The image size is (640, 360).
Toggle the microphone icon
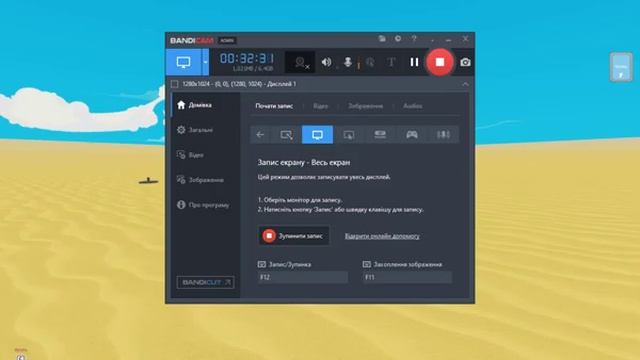point(348,62)
